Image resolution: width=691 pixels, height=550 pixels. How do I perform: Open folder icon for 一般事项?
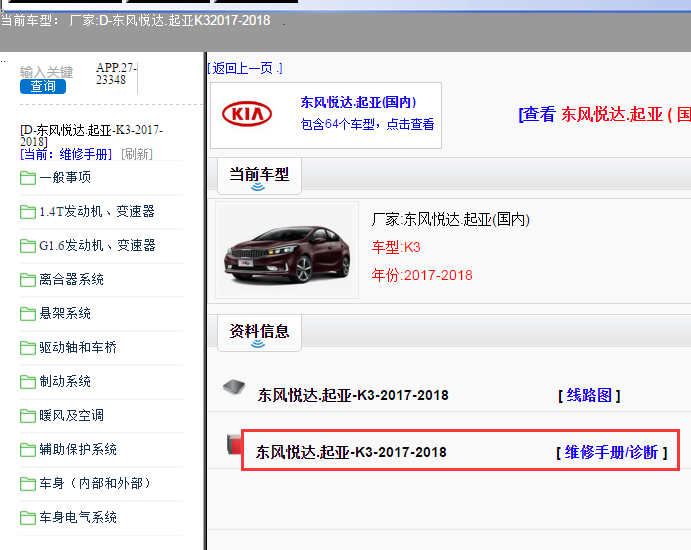[28, 178]
